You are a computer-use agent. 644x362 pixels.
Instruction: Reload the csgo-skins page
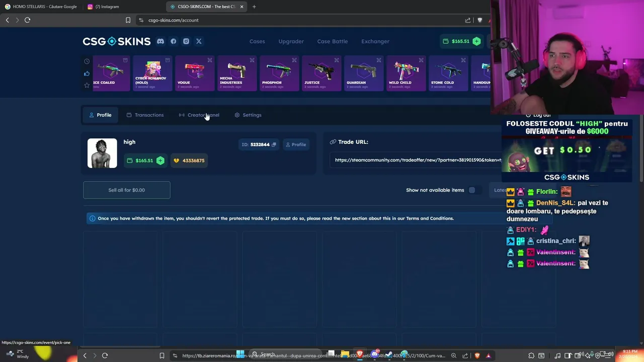click(27, 20)
